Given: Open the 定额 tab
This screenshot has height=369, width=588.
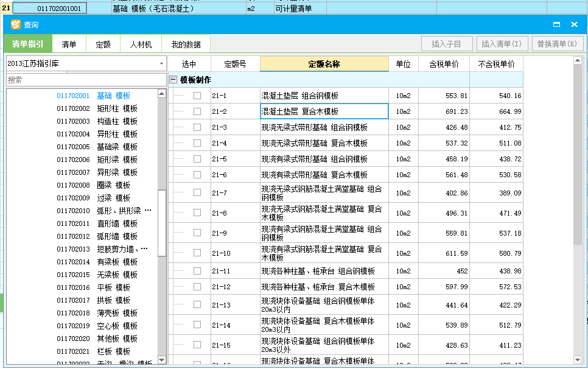Looking at the screenshot, I should point(103,44).
